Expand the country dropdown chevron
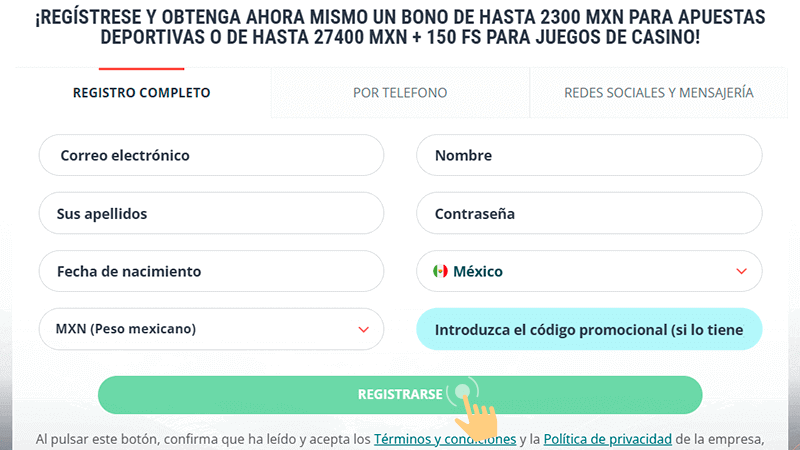The width and height of the screenshot is (800, 450). pyautogui.click(x=741, y=271)
